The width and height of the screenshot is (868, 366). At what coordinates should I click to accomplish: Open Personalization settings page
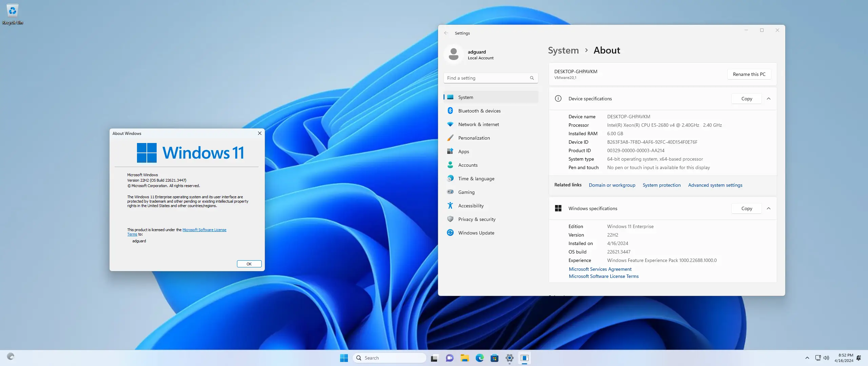[x=474, y=138]
